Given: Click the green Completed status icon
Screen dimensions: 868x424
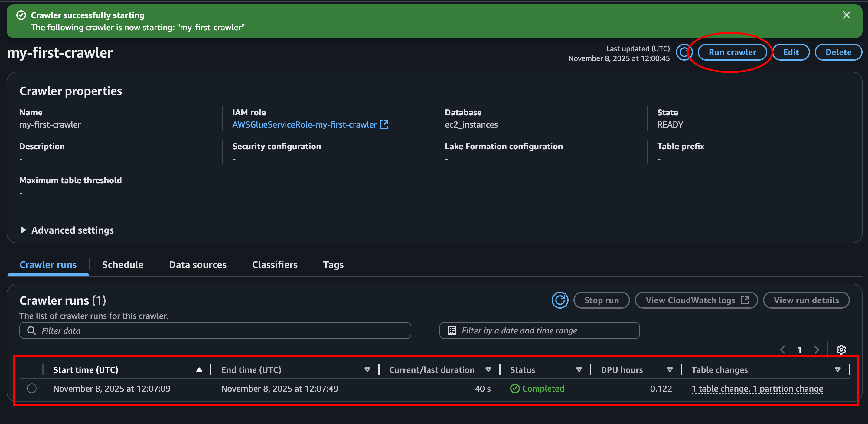Looking at the screenshot, I should 514,389.
